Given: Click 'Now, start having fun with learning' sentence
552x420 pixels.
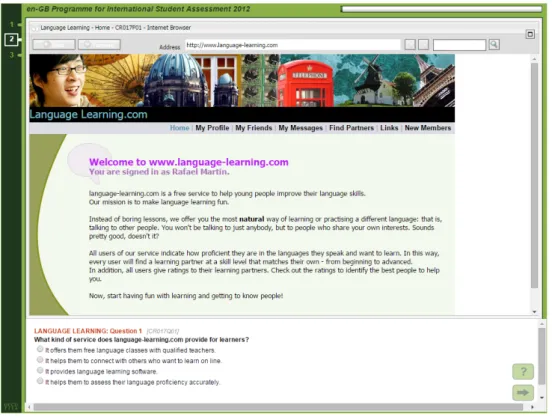Looking at the screenshot, I should coord(187,297).
